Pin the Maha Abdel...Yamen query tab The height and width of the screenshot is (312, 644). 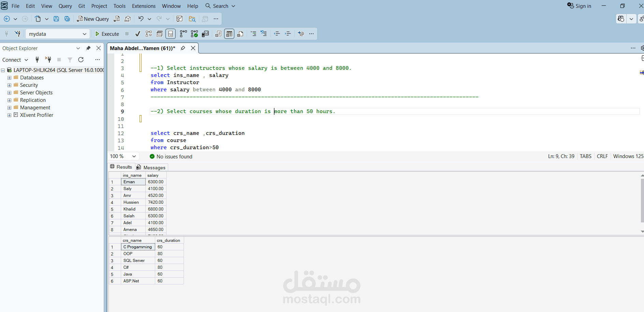183,48
